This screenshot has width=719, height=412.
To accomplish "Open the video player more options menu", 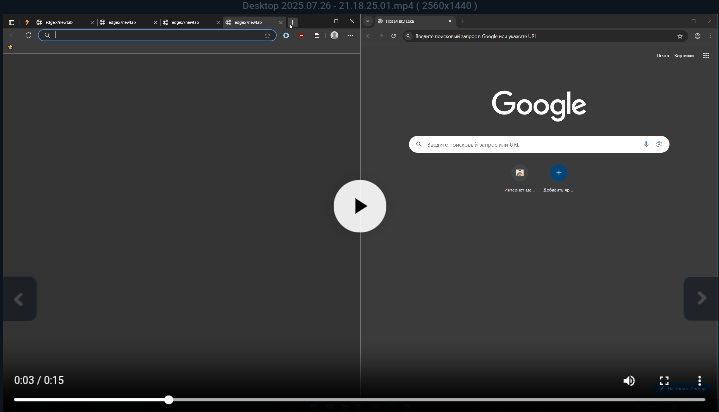I will coord(699,380).
